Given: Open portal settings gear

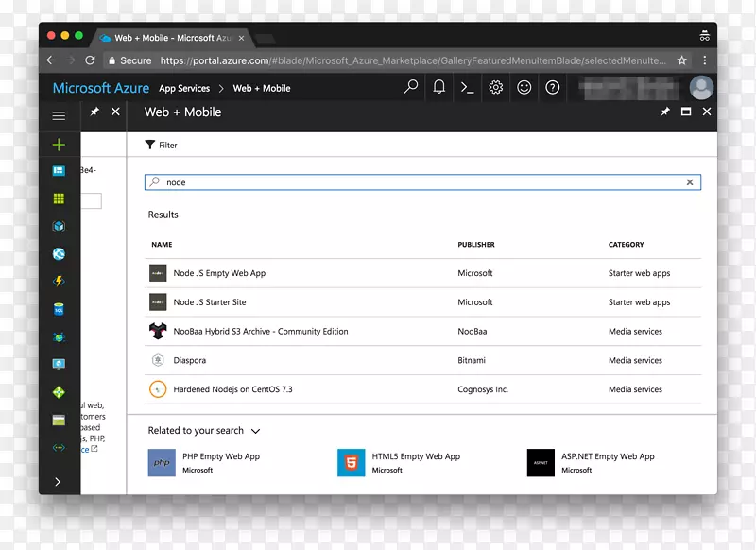Looking at the screenshot, I should pos(495,88).
